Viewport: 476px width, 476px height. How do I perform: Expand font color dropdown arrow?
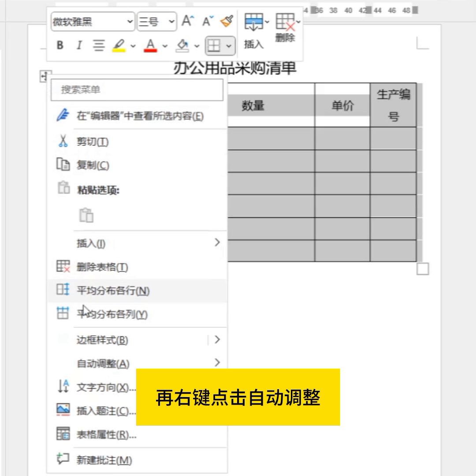pyautogui.click(x=165, y=46)
